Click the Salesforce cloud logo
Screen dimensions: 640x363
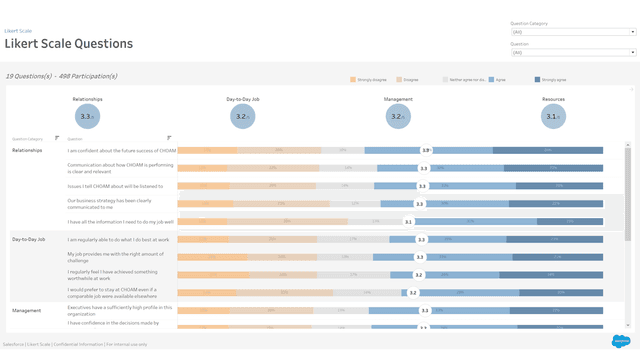click(x=621, y=341)
